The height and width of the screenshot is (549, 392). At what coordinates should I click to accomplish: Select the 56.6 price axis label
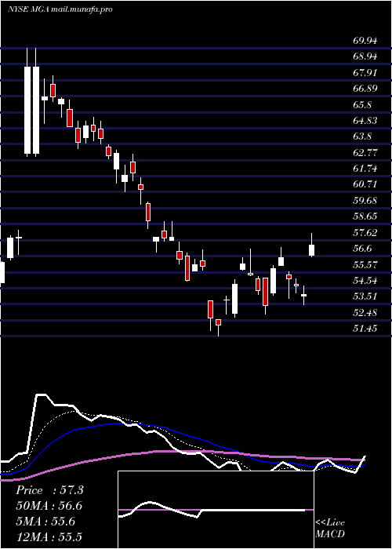point(362,249)
